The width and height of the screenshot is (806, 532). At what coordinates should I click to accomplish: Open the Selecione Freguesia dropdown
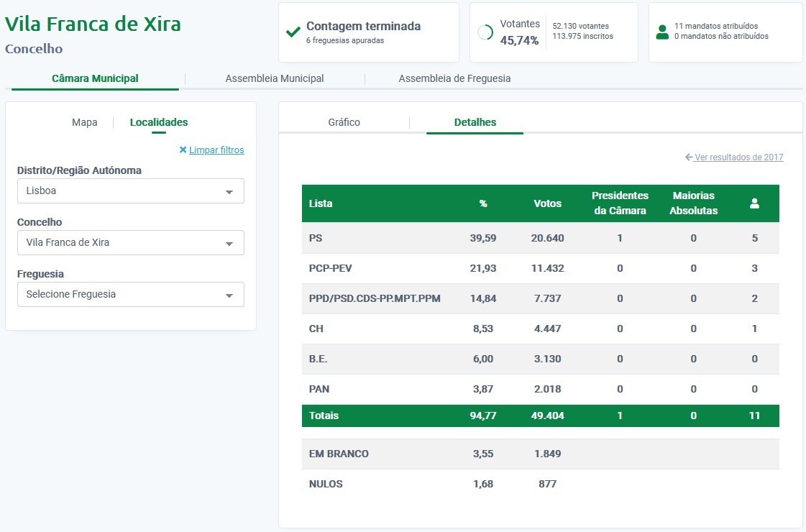(x=131, y=295)
